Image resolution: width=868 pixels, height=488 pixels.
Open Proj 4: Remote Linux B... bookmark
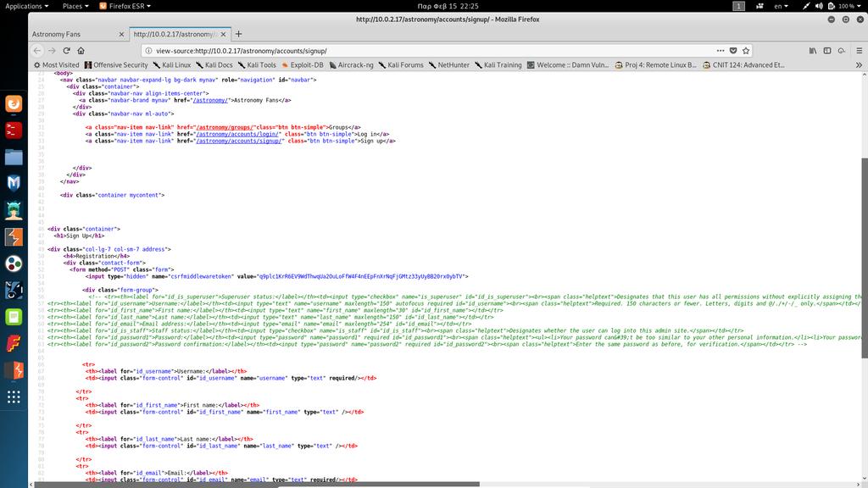tap(655, 64)
